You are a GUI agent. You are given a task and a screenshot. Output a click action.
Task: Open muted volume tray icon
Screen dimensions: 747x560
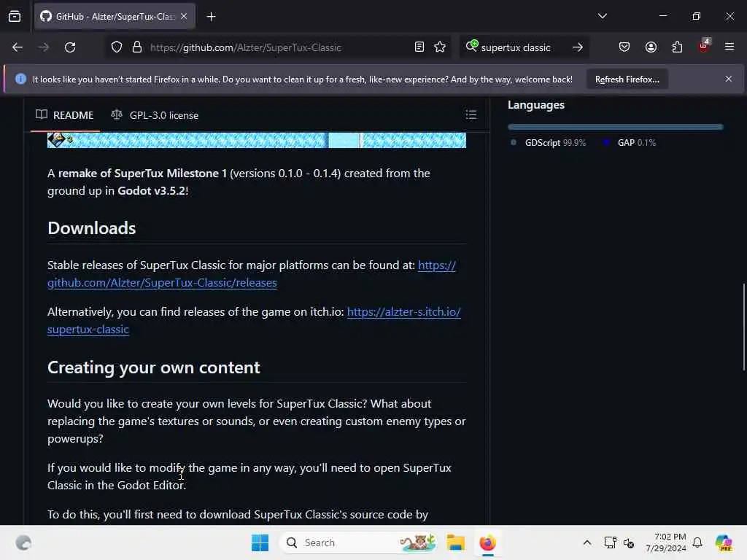(x=629, y=542)
